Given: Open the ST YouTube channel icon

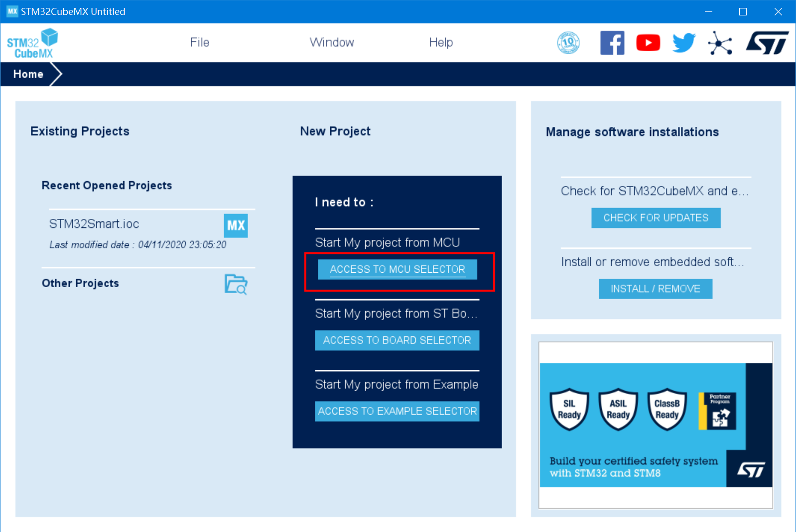Looking at the screenshot, I should [x=648, y=43].
